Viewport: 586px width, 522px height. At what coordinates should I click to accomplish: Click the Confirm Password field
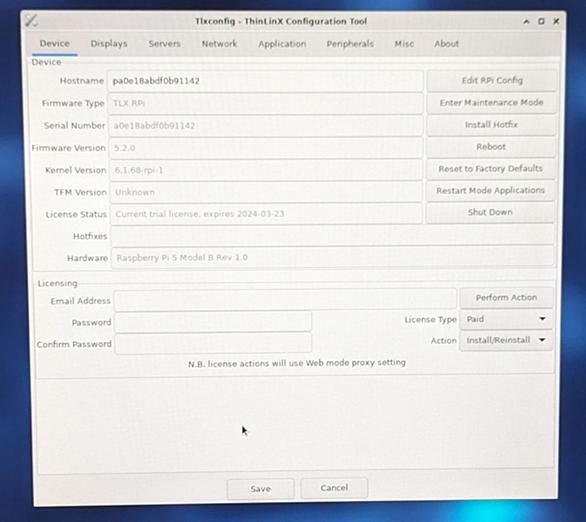(213, 344)
